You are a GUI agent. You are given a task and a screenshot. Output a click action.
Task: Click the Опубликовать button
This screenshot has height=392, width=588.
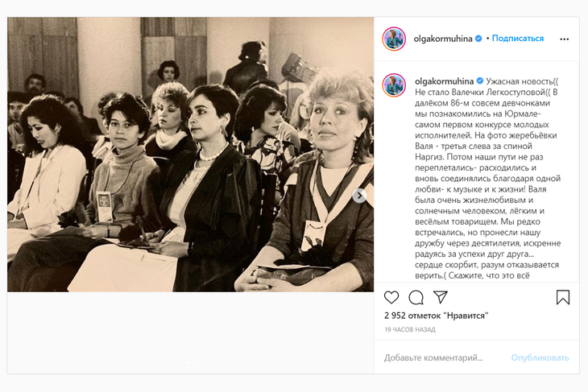[x=540, y=358]
